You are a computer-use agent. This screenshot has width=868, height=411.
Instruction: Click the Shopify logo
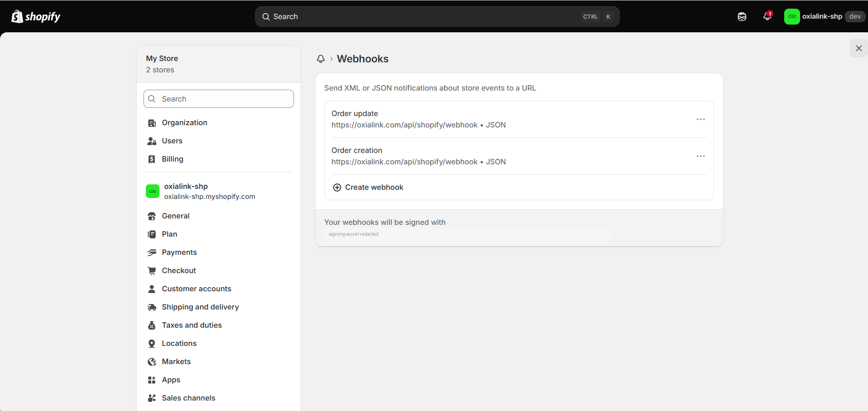(36, 17)
